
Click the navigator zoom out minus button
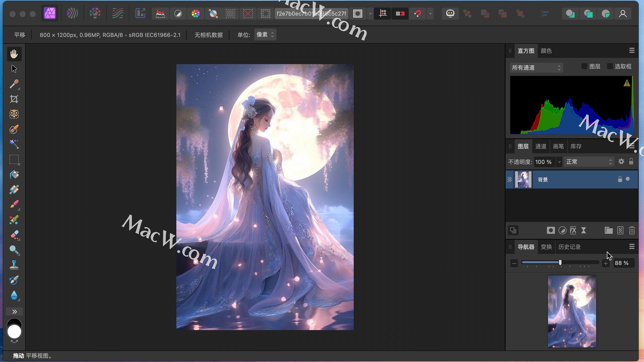pos(514,263)
